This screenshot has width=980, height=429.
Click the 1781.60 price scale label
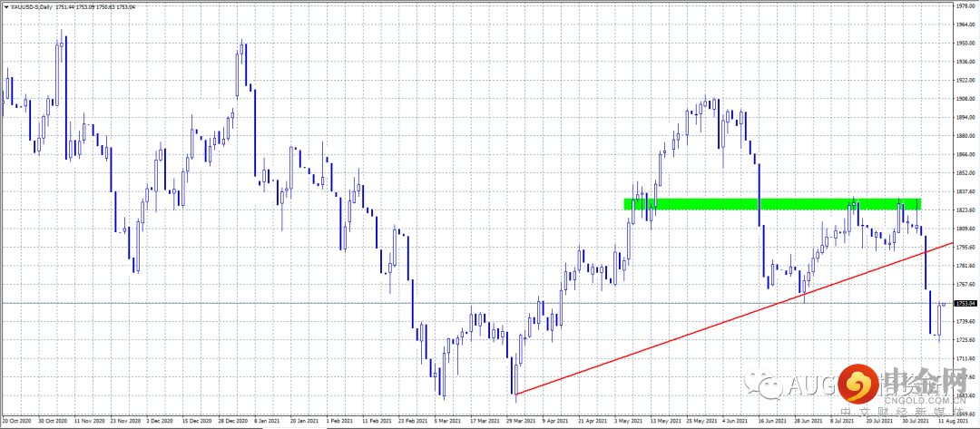click(966, 267)
